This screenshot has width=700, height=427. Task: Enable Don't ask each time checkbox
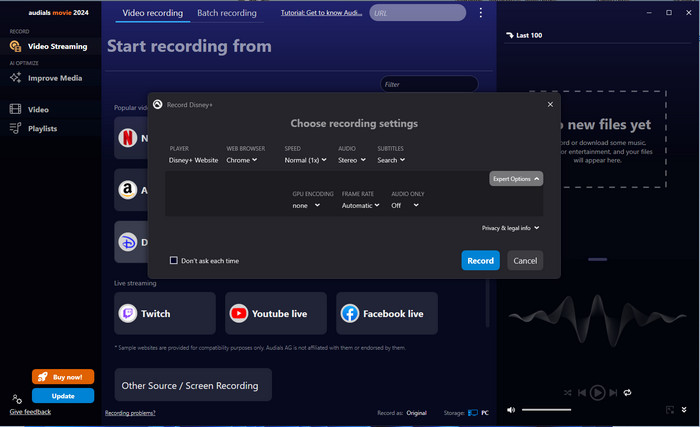click(x=174, y=260)
